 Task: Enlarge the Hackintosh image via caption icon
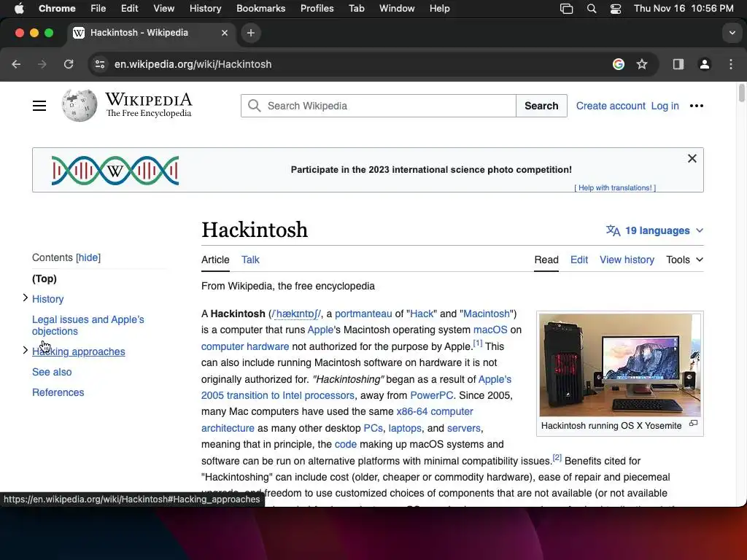tap(694, 424)
